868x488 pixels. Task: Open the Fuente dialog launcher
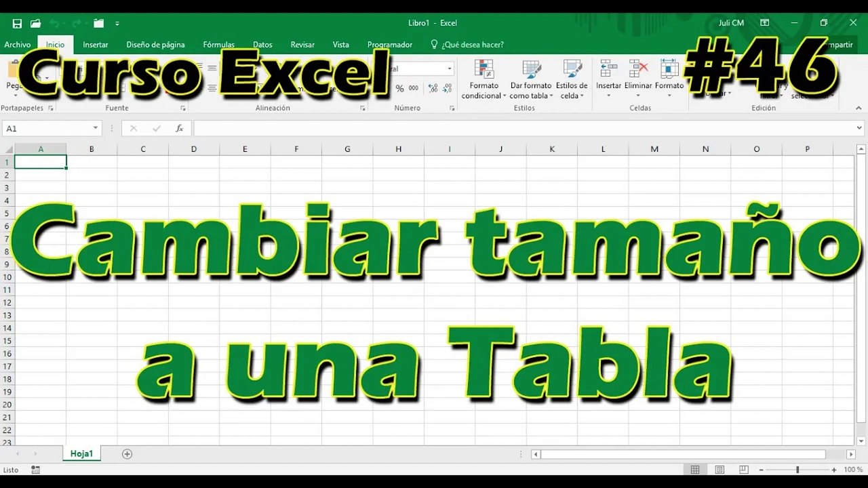[x=183, y=108]
